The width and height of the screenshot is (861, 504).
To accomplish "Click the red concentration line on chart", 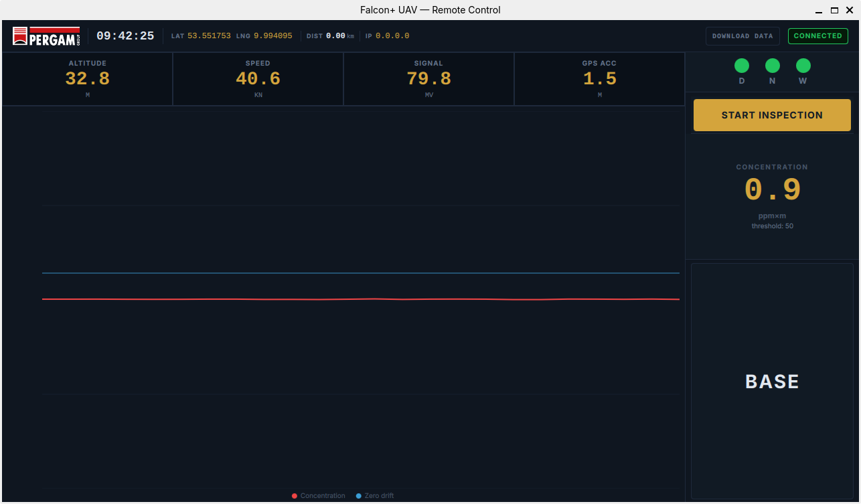I will pyautogui.click(x=361, y=299).
